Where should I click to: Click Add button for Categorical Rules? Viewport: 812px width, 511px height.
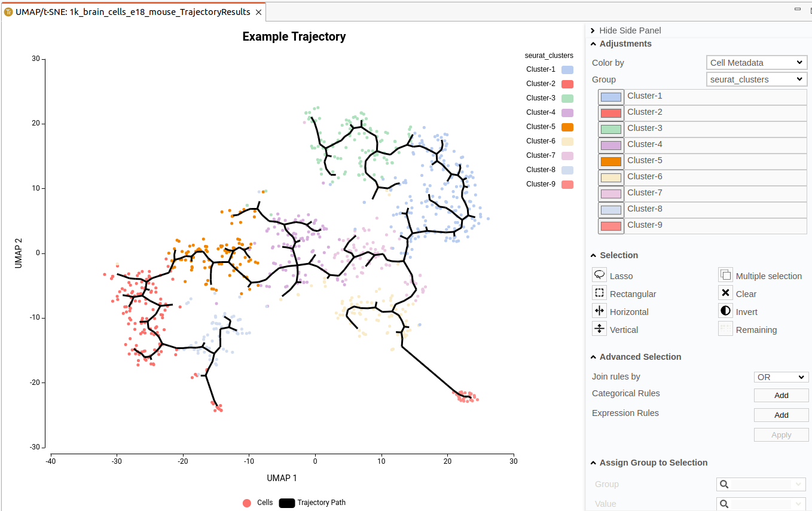pos(781,395)
